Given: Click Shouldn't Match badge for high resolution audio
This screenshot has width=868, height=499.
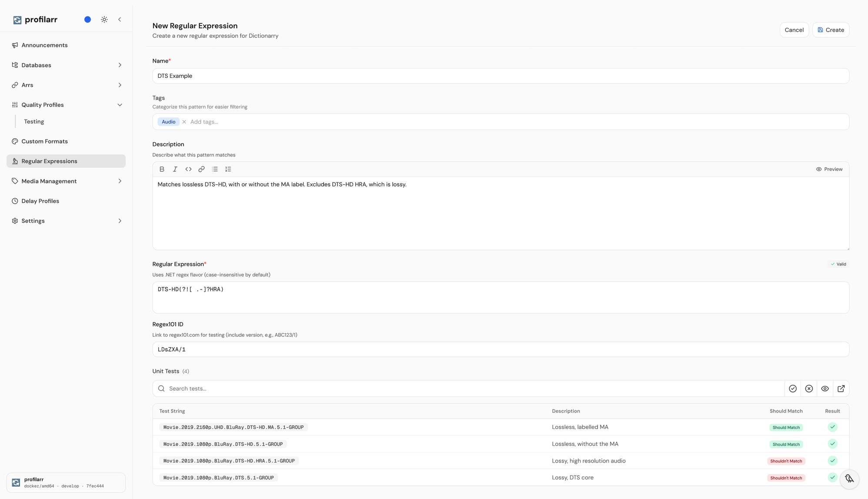Looking at the screenshot, I should tap(786, 461).
